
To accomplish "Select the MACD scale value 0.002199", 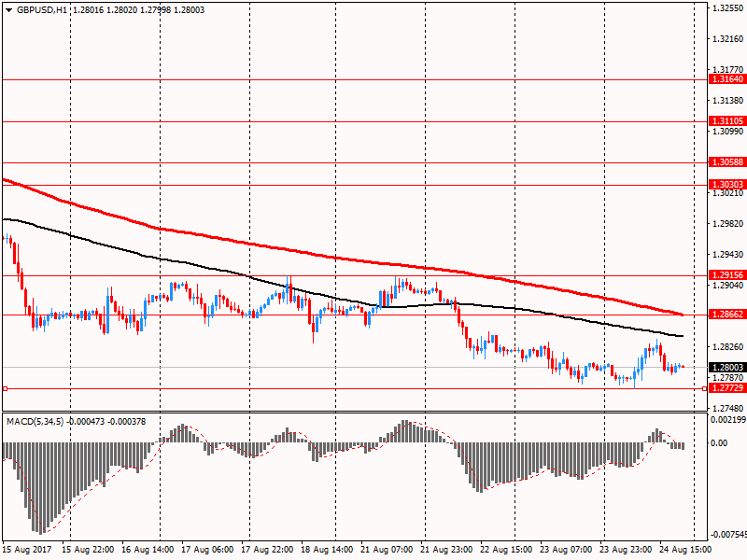I will [728, 420].
